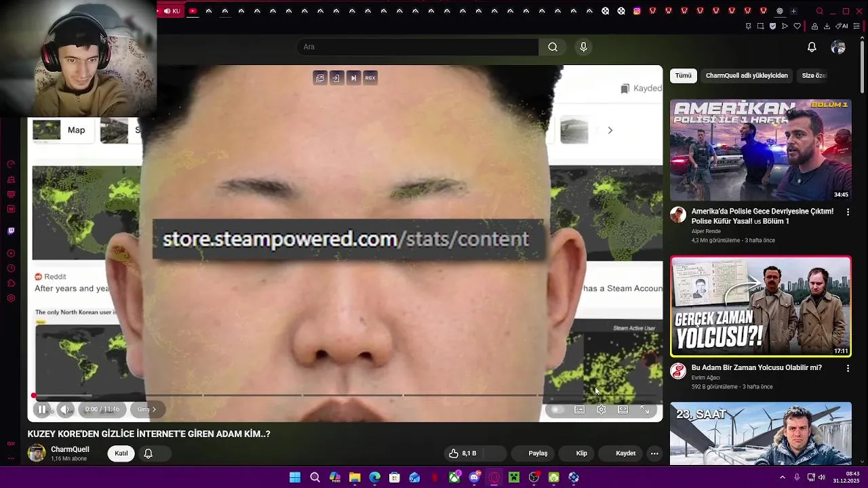Open File Explorer from the taskbar
868x488 pixels.
355,478
